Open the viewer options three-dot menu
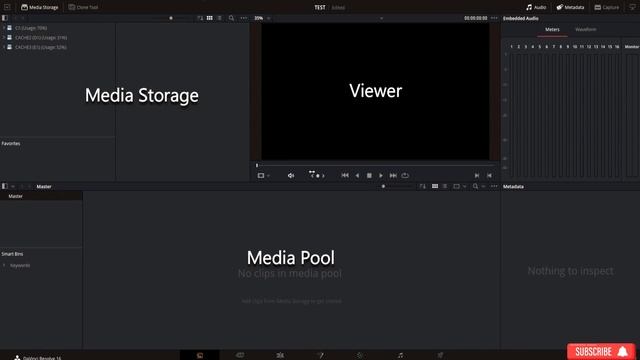This screenshot has width=640, height=360. coord(494,18)
